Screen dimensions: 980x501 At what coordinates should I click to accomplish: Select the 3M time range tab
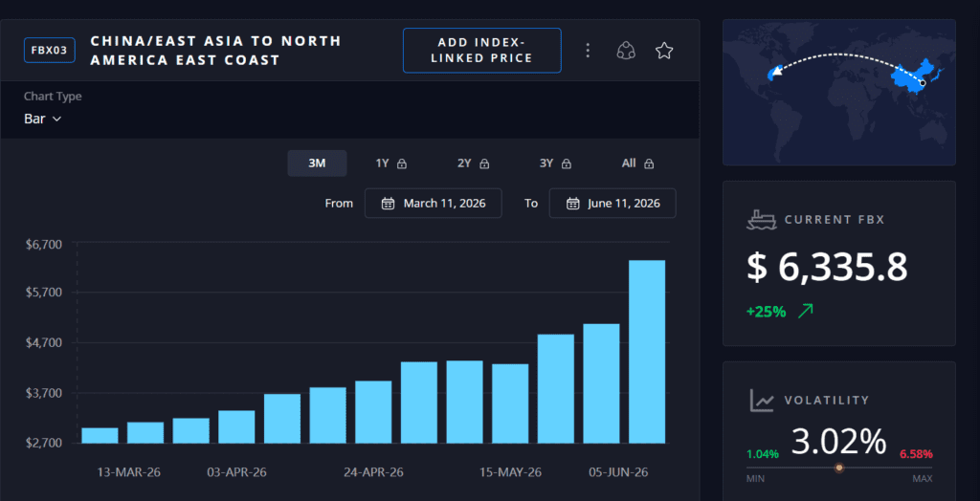tap(317, 163)
